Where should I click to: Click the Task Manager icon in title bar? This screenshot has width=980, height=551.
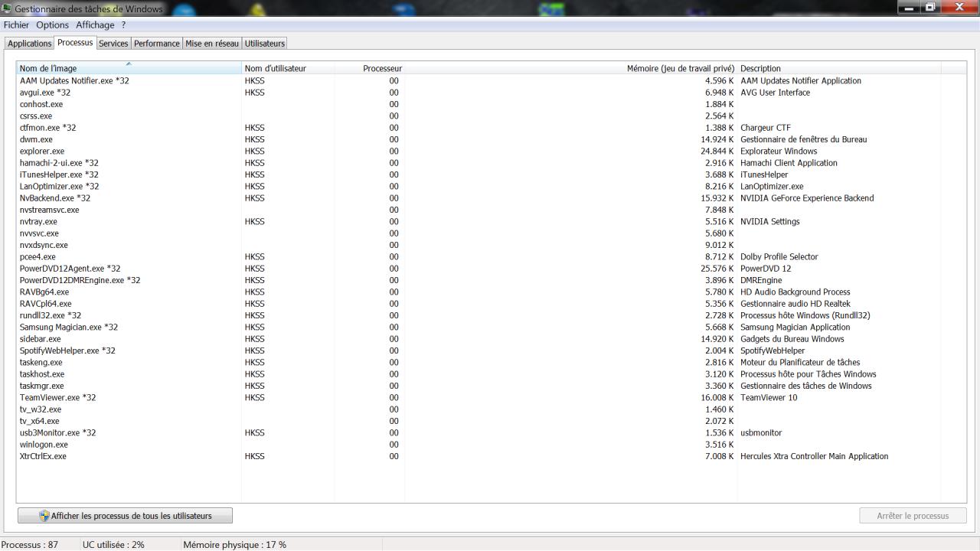7,8
